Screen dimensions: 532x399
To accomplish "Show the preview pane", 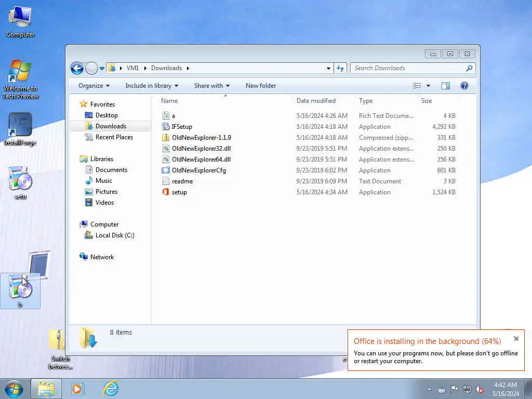I will (445, 86).
